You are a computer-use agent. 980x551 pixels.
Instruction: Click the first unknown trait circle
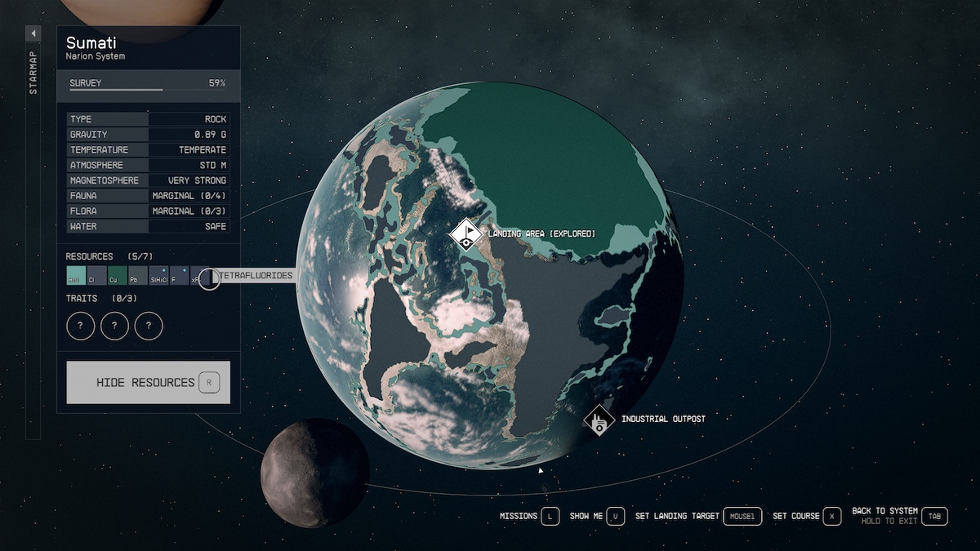click(x=80, y=326)
